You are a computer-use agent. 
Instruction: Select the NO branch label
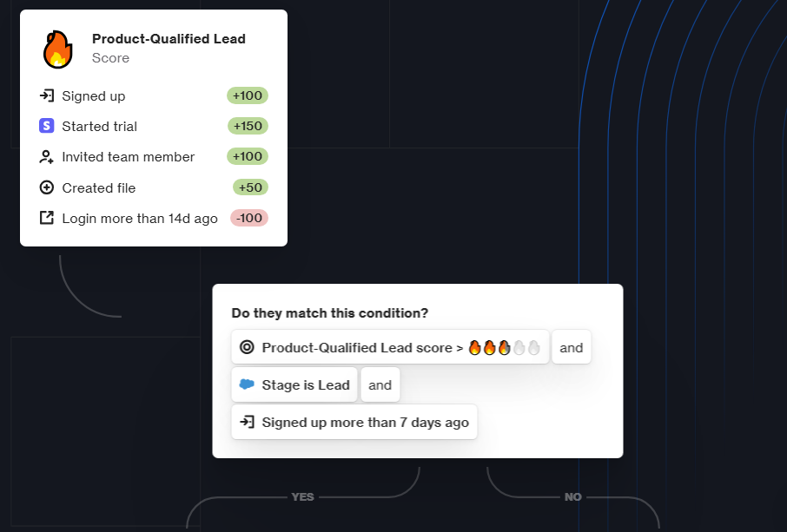[572, 497]
